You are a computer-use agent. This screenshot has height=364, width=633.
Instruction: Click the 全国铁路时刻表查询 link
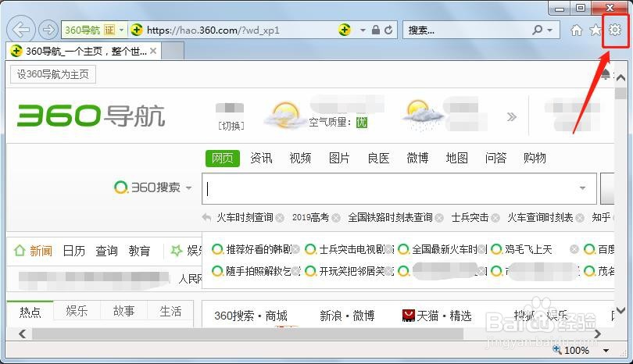point(390,218)
